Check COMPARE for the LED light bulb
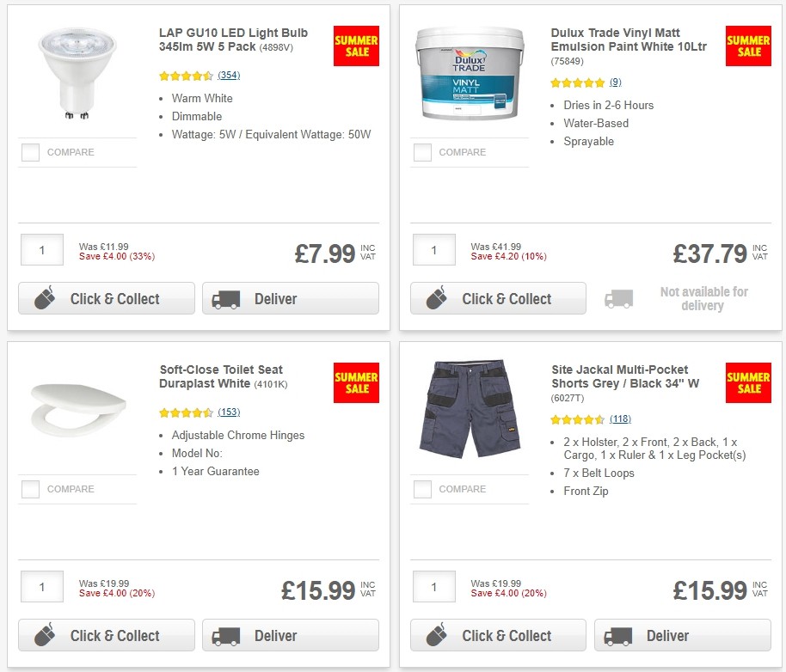The image size is (786, 672). pyautogui.click(x=30, y=152)
